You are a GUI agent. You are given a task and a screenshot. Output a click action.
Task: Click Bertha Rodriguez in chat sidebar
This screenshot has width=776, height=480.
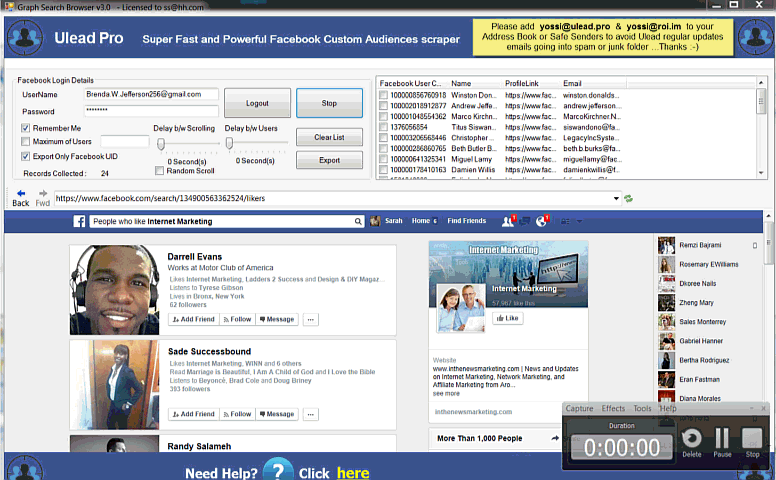click(x=704, y=360)
